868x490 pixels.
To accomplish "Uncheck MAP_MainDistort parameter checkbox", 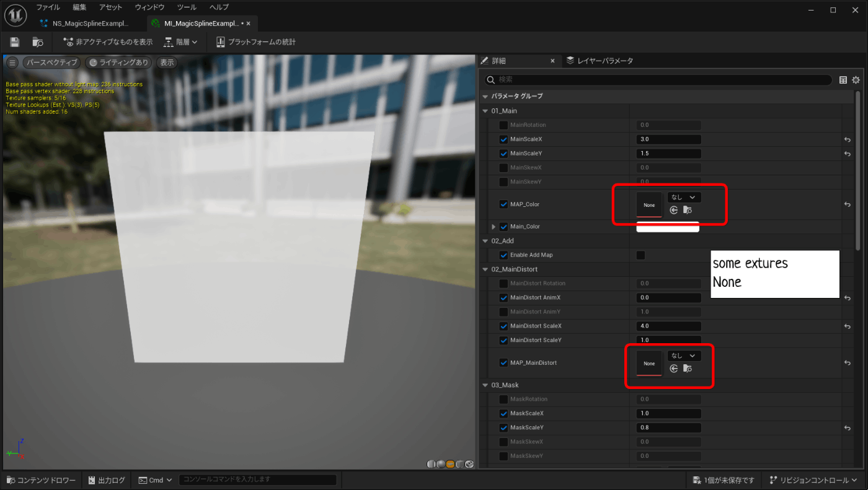I will 503,363.
